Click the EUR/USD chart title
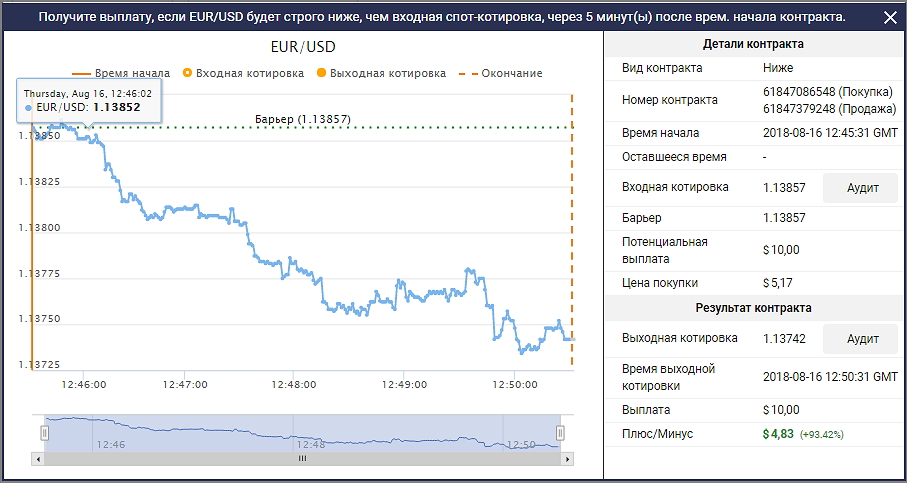The image size is (907, 483). coord(303,46)
